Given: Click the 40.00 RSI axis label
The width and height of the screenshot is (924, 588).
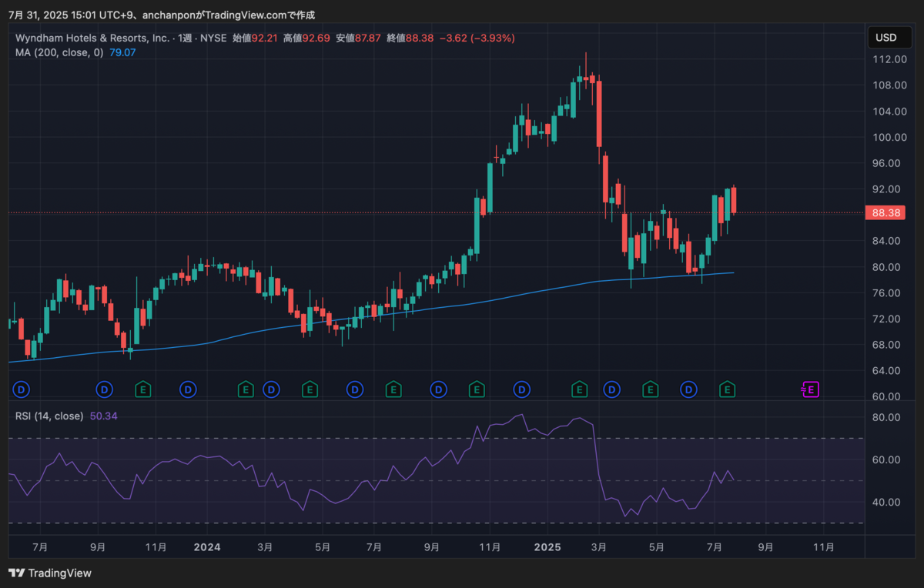Looking at the screenshot, I should (888, 502).
